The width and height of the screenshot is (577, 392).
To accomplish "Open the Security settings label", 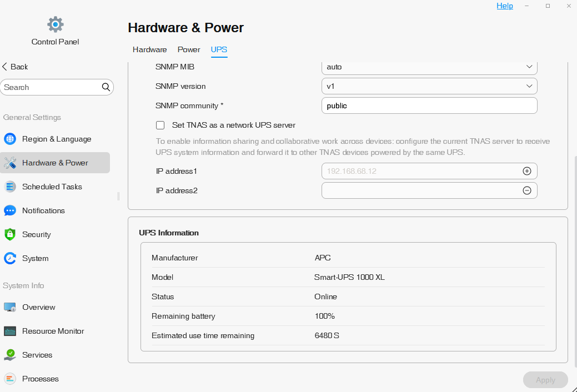I will 37,234.
